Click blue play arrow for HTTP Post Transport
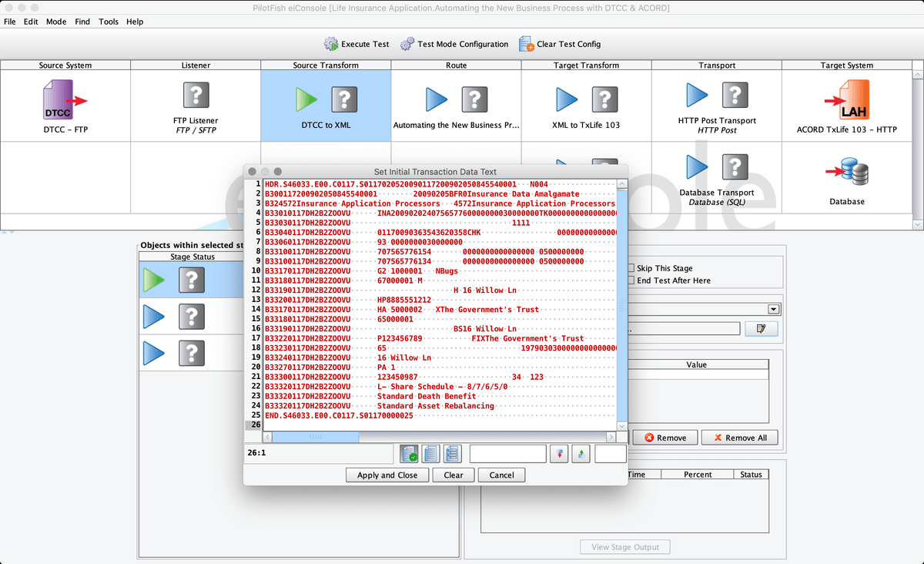Image resolution: width=924 pixels, height=564 pixels. coord(698,96)
